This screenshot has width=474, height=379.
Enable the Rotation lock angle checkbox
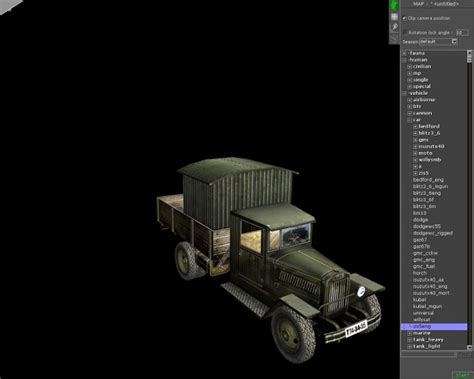point(405,32)
